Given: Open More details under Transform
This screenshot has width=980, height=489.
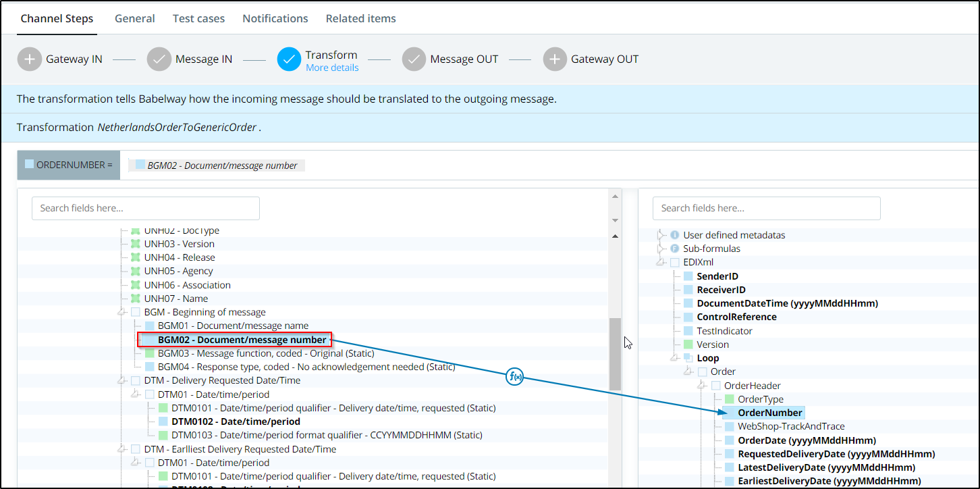Looking at the screenshot, I should click(x=332, y=68).
